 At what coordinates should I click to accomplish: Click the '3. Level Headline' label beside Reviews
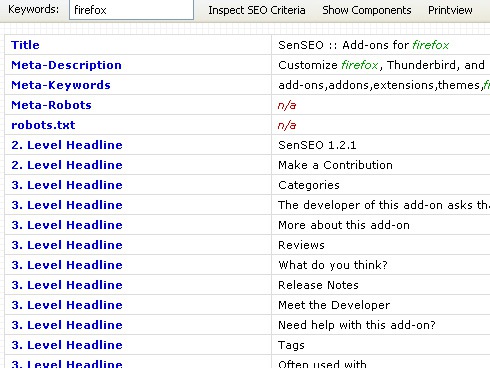point(67,245)
